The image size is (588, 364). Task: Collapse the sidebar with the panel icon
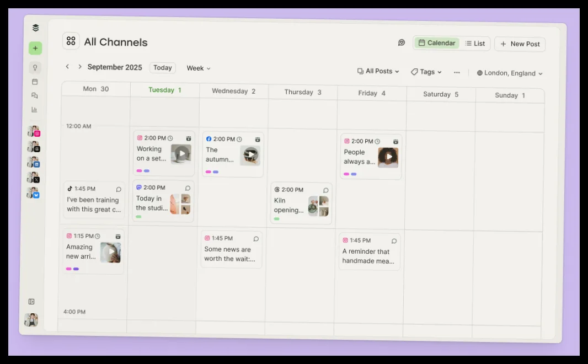[x=31, y=302]
